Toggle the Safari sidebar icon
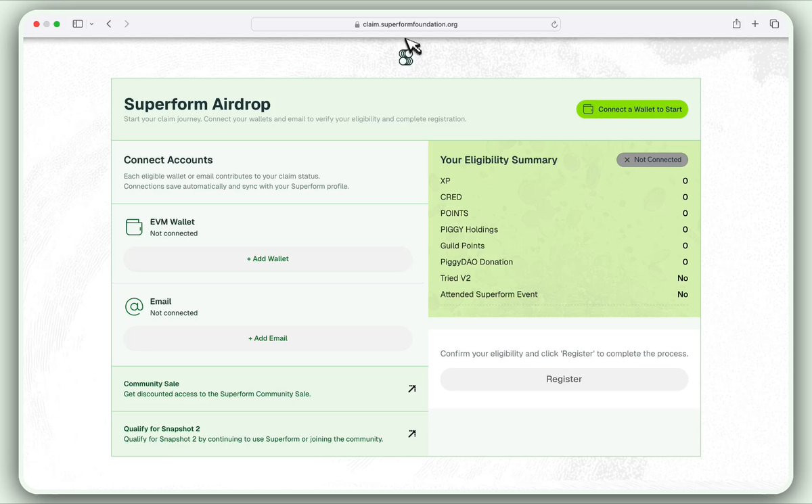This screenshot has height=504, width=812. pyautogui.click(x=78, y=24)
